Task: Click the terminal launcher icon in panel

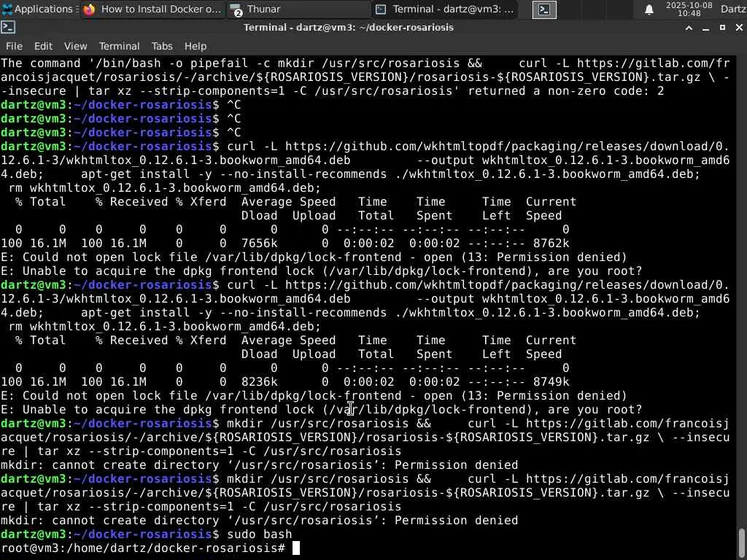Action: pyautogui.click(x=544, y=9)
